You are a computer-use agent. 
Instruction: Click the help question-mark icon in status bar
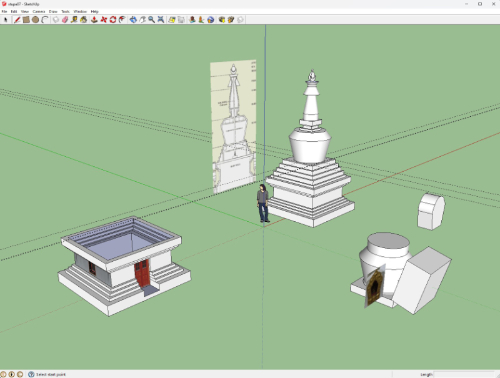(x=31, y=374)
